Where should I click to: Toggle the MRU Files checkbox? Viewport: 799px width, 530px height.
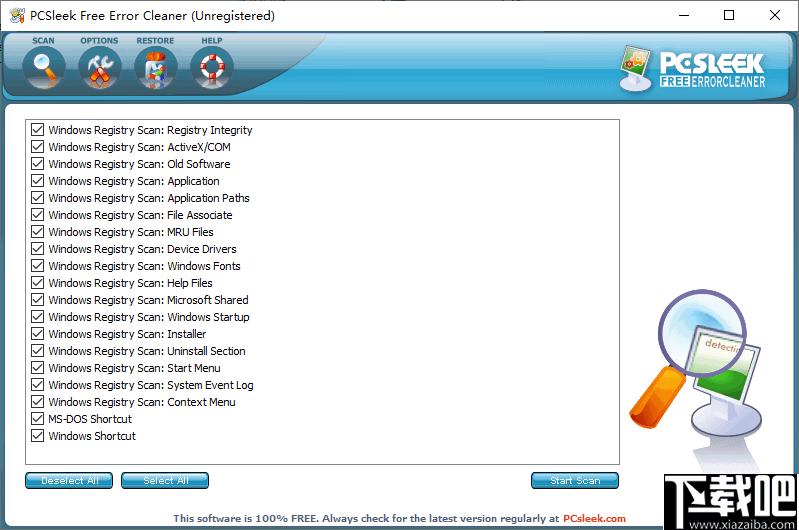37,232
